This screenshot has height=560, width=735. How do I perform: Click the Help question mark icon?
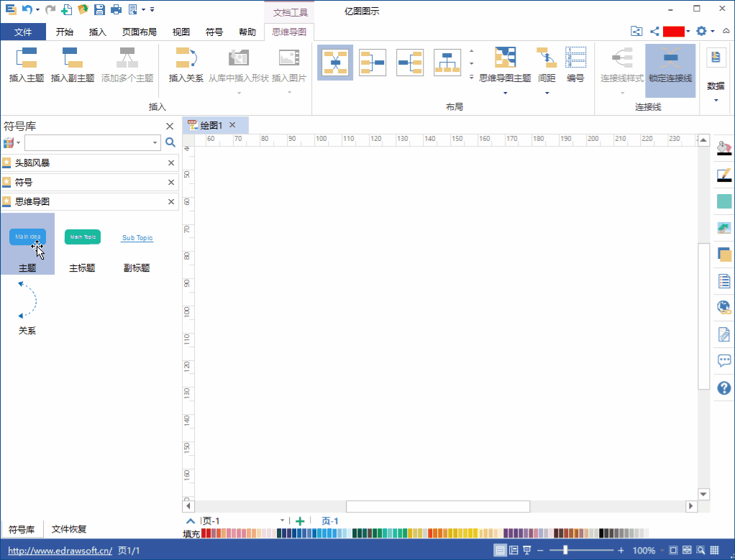click(x=724, y=388)
